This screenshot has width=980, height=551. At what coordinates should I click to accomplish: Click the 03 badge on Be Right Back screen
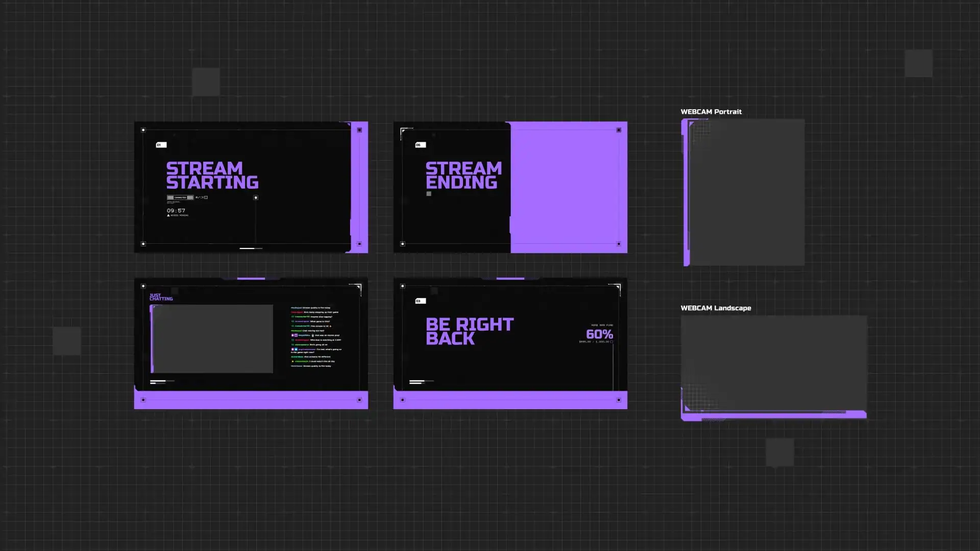click(420, 301)
